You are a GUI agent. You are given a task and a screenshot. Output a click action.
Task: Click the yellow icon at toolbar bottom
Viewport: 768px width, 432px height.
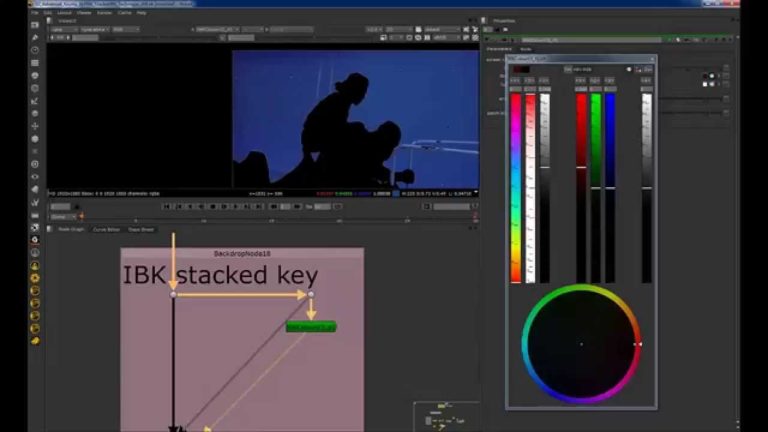coord(35,341)
